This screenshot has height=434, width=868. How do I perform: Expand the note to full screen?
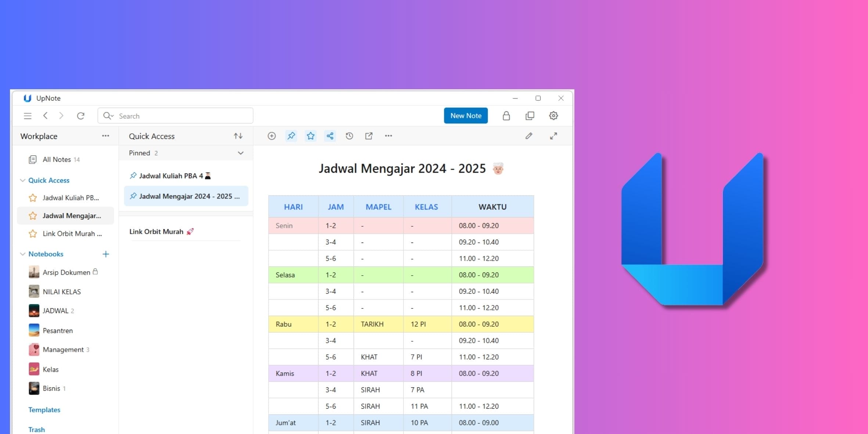553,136
